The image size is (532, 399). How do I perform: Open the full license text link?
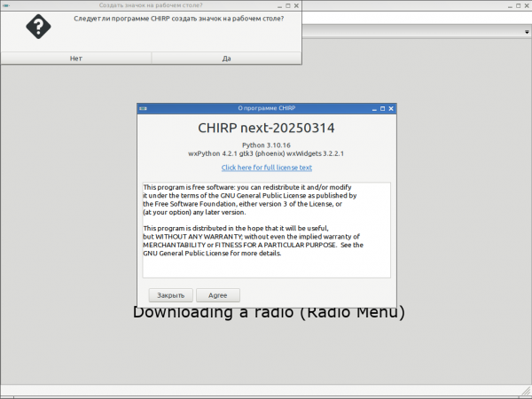click(267, 168)
